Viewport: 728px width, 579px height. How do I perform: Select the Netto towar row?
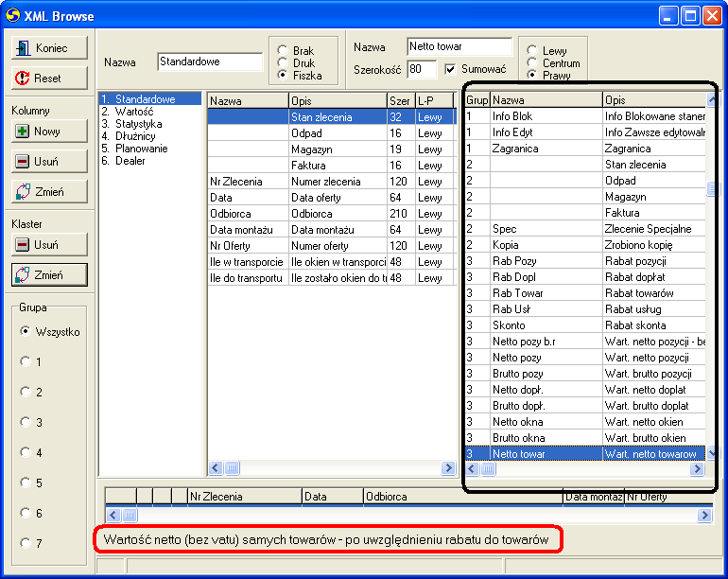click(x=585, y=453)
